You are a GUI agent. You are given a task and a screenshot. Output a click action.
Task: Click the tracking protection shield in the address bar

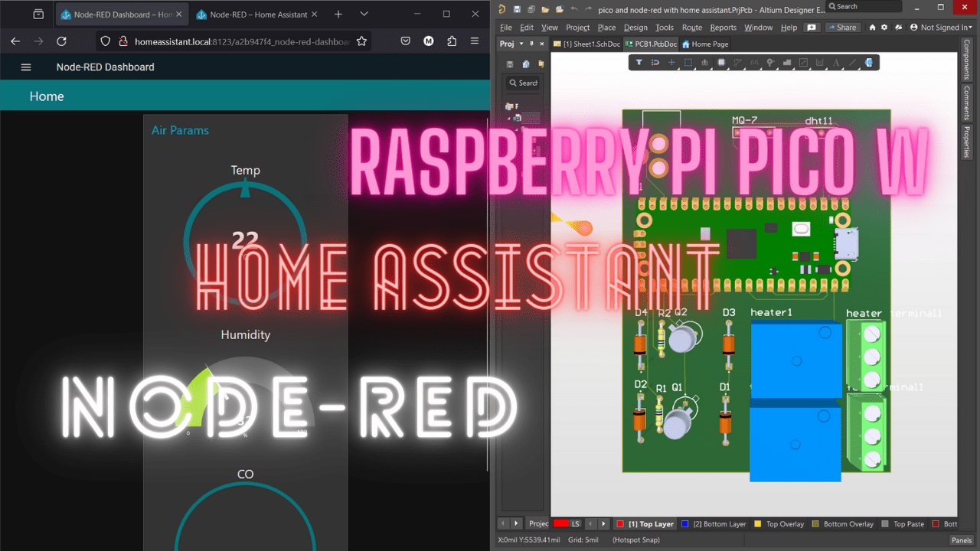[104, 41]
